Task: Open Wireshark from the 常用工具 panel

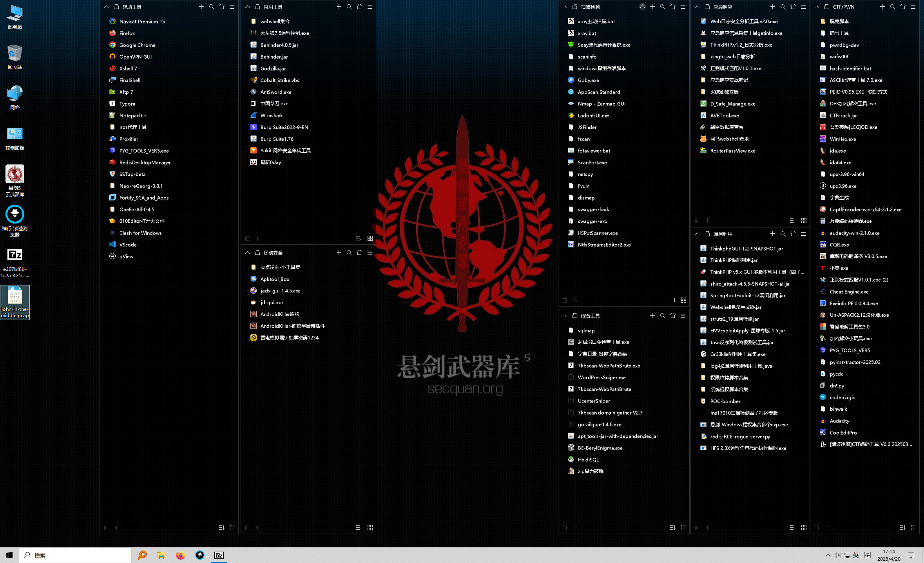Action: point(271,115)
